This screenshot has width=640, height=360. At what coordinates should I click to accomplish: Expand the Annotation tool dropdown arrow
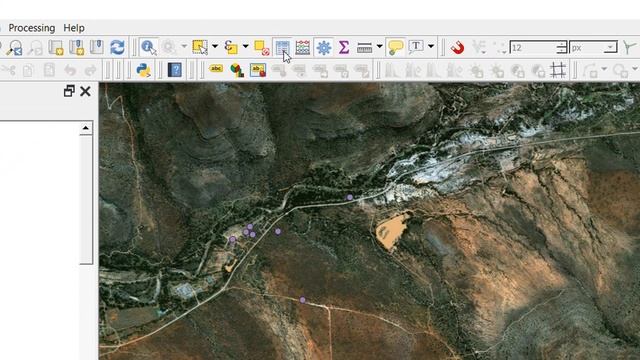(431, 46)
